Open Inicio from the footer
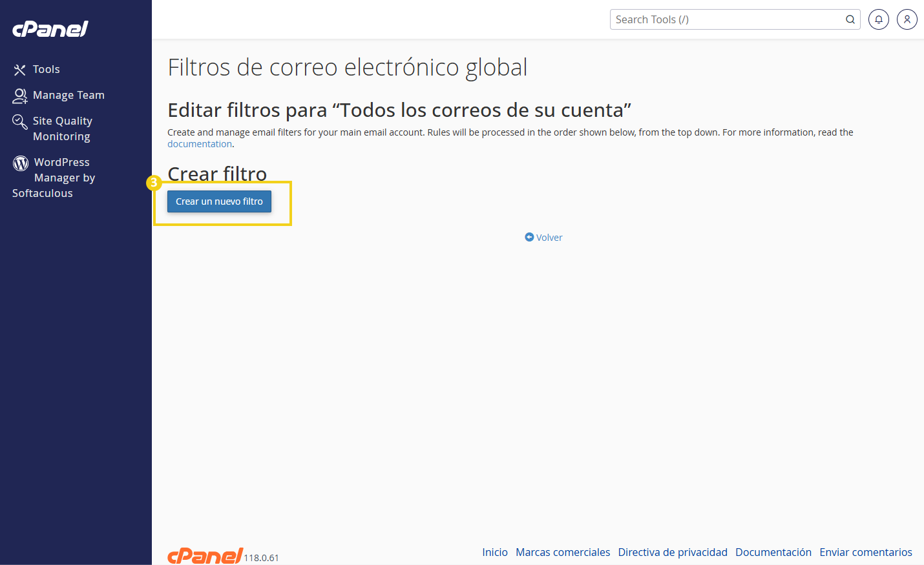Viewport: 924px width, 565px height. point(494,552)
